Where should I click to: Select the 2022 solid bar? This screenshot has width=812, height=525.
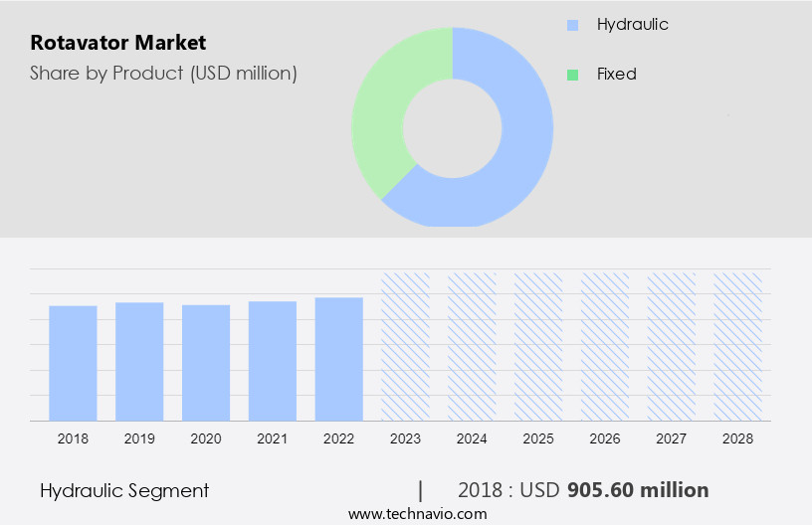click(x=339, y=359)
